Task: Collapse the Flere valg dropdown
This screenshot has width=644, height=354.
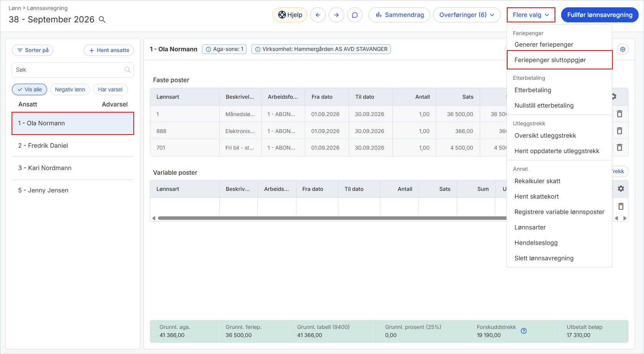Action: tap(531, 15)
